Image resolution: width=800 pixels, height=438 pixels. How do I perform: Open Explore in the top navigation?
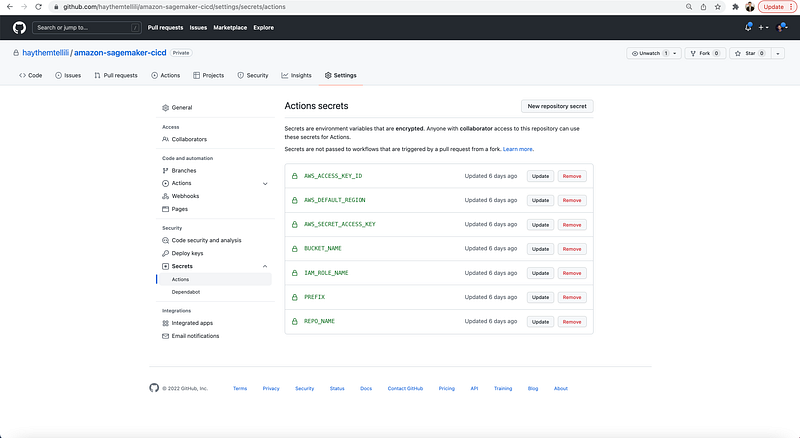(264, 28)
